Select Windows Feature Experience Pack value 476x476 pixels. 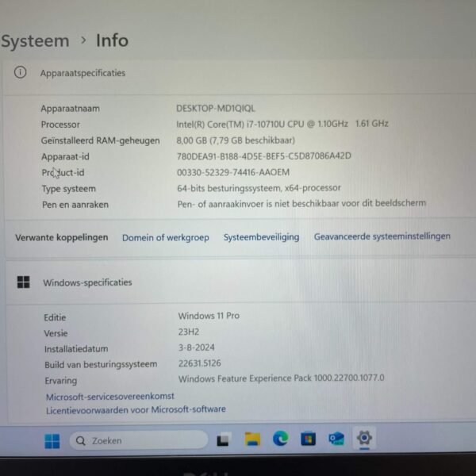[x=282, y=378]
